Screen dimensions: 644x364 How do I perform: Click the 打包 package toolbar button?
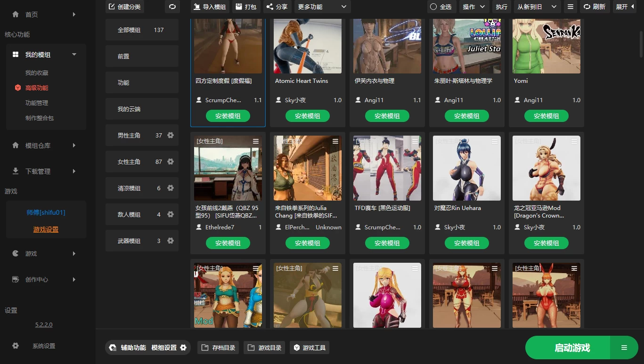click(x=246, y=7)
